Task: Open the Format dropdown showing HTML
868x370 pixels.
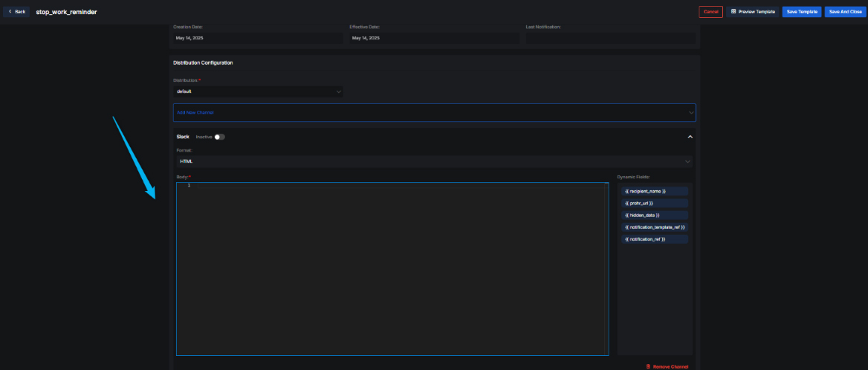Action: pos(434,160)
